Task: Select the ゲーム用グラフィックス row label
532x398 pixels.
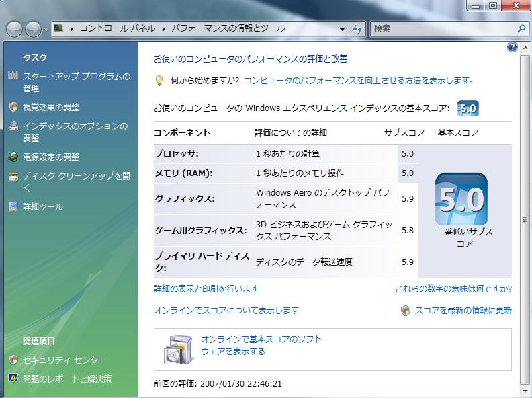Action: (201, 230)
